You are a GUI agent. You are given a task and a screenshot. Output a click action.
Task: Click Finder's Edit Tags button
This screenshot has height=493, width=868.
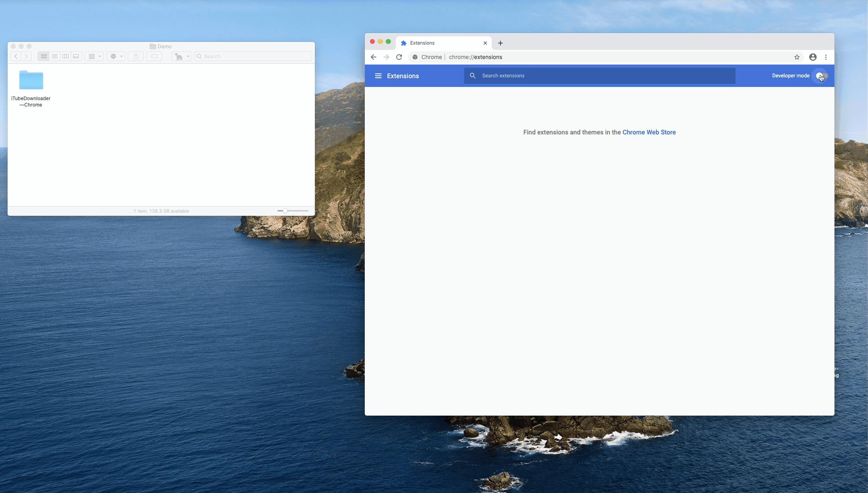154,56
